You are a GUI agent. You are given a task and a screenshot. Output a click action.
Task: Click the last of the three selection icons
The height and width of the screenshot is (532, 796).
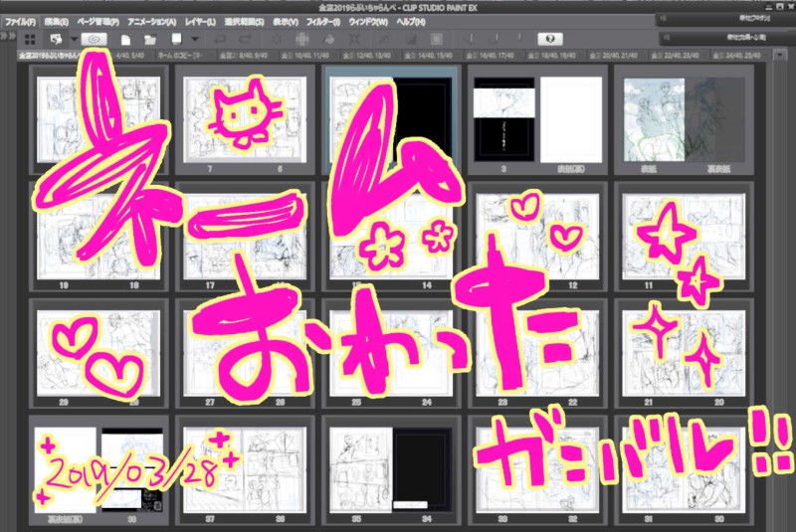point(437,39)
